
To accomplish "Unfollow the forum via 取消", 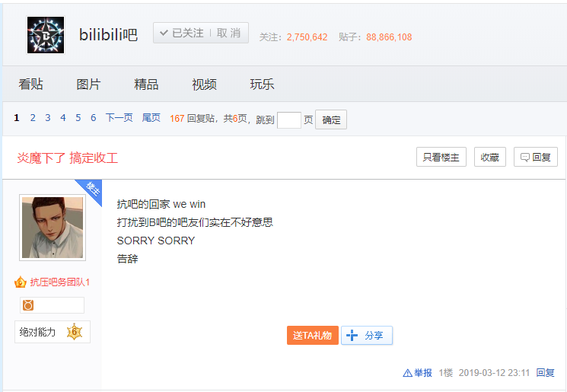I will point(228,33).
